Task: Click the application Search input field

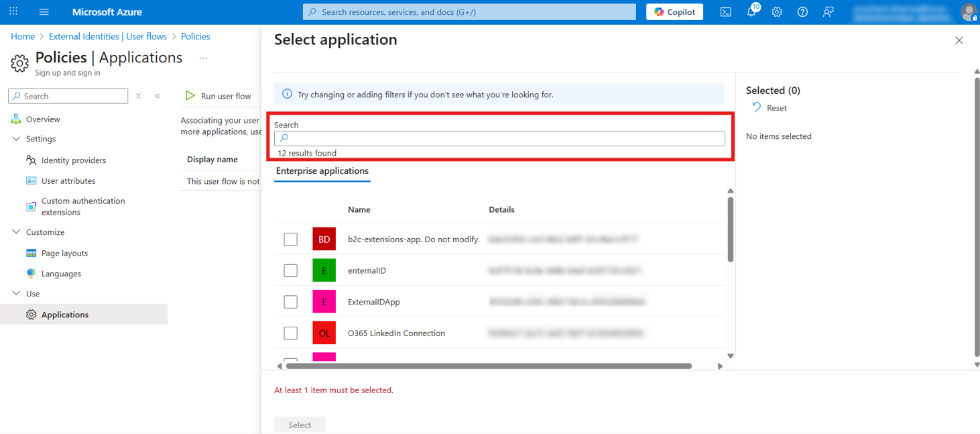Action: point(499,138)
